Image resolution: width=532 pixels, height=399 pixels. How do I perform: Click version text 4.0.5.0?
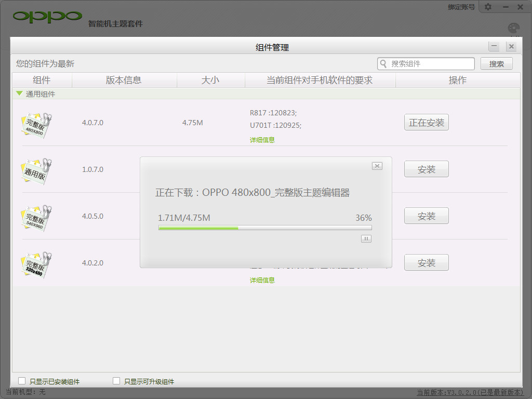tap(92, 216)
